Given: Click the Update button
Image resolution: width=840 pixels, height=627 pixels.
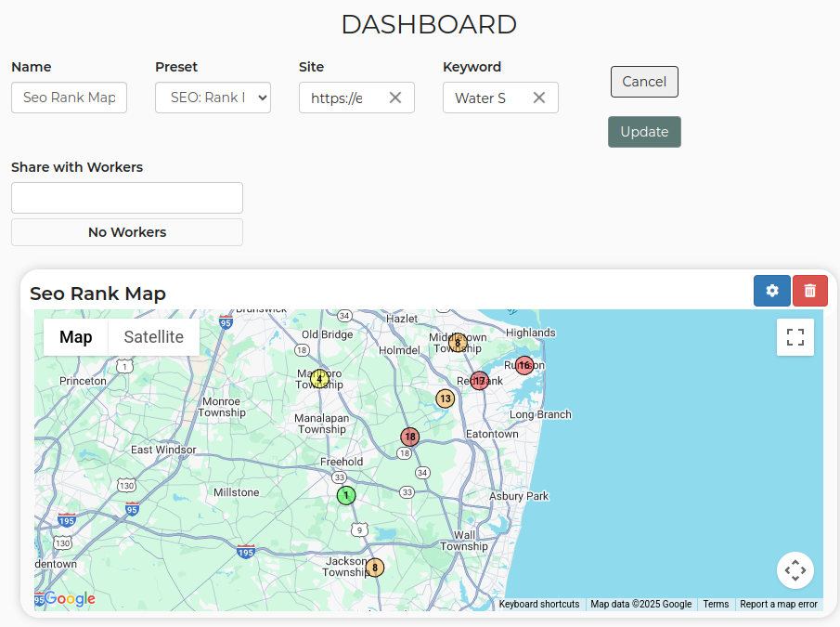Looking at the screenshot, I should tap(644, 132).
